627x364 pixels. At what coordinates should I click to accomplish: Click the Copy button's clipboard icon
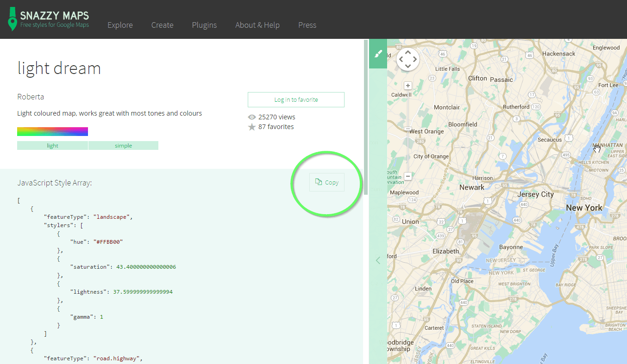318,182
